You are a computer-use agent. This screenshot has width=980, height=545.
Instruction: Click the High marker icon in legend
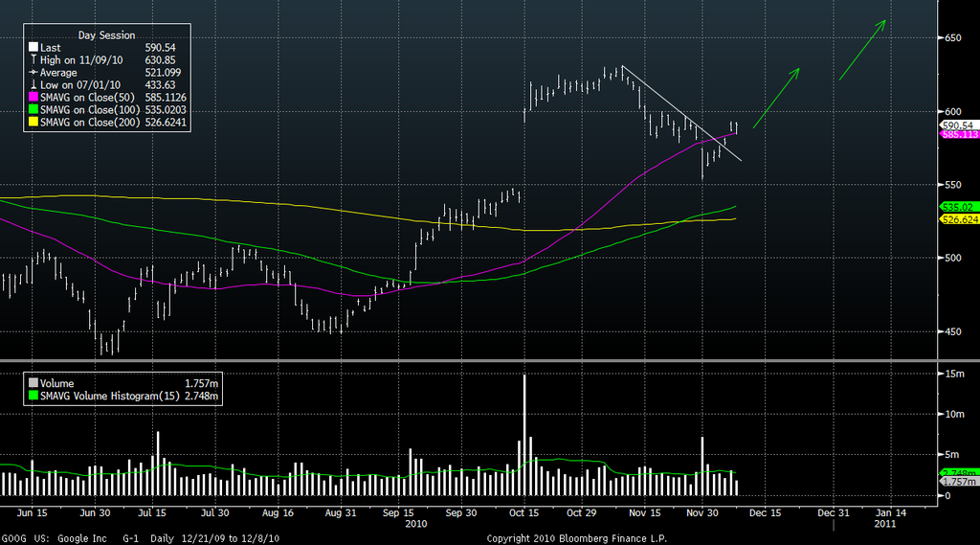click(33, 59)
